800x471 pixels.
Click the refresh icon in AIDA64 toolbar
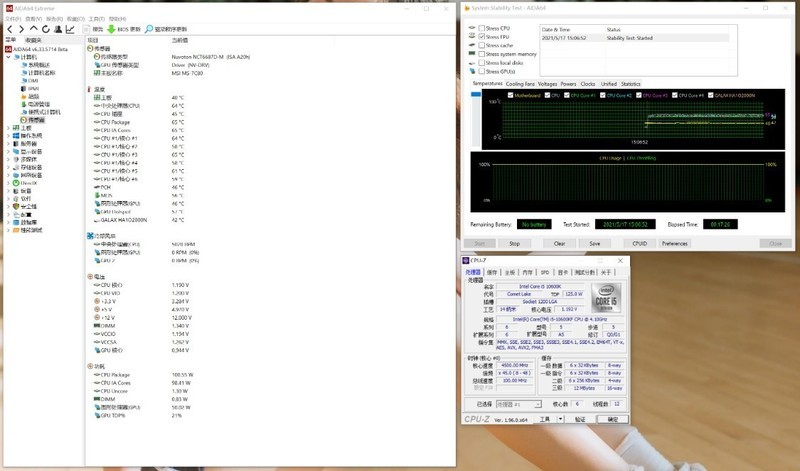46,30
